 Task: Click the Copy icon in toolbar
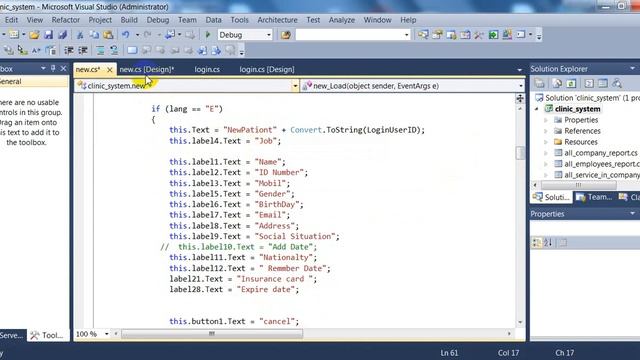[94, 35]
